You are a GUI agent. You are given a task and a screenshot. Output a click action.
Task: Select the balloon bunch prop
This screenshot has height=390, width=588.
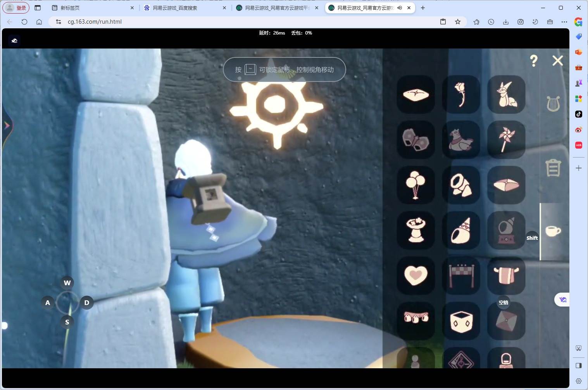coord(416,185)
